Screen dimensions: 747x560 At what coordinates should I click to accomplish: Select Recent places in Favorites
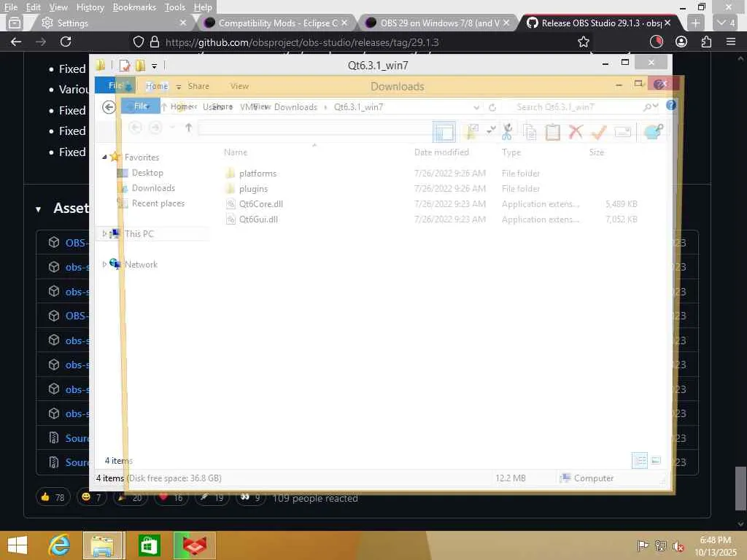click(158, 203)
